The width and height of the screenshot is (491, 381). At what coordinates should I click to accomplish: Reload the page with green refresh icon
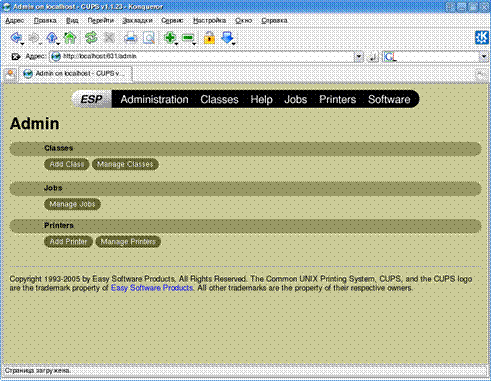tap(91, 38)
